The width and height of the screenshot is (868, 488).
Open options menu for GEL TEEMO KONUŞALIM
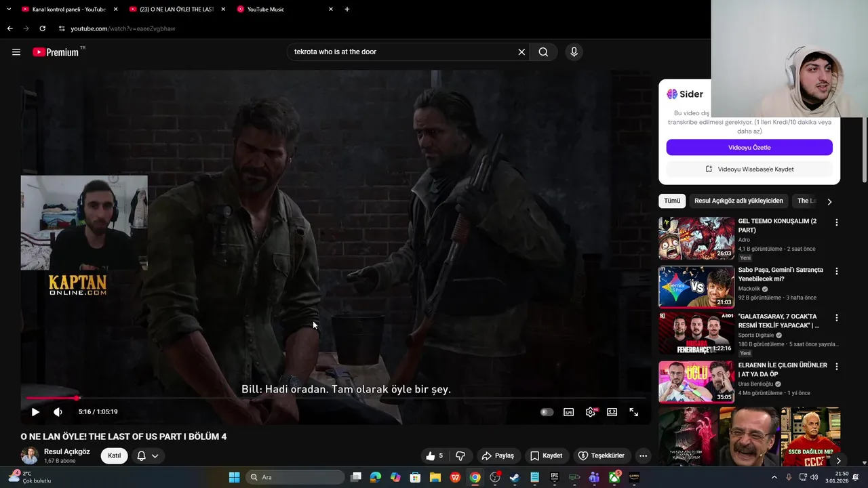click(x=836, y=222)
